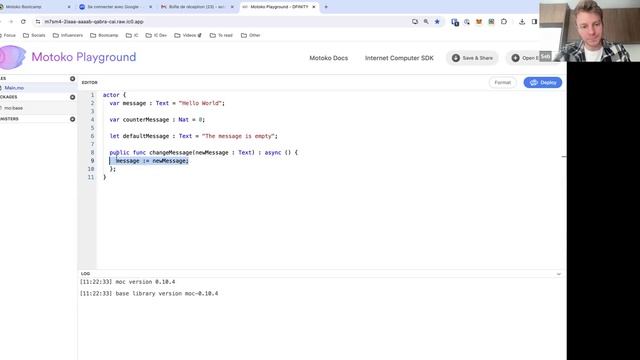
Task: Collapse the Log panel chevron
Action: pyautogui.click(x=558, y=274)
